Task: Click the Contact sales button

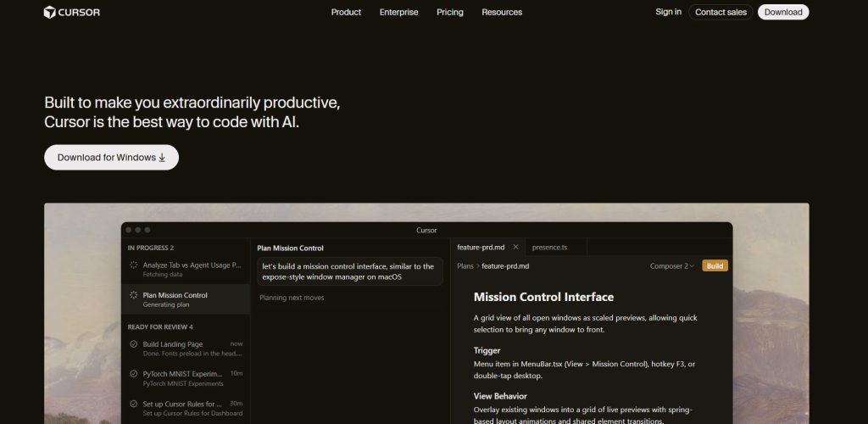Action: [721, 12]
